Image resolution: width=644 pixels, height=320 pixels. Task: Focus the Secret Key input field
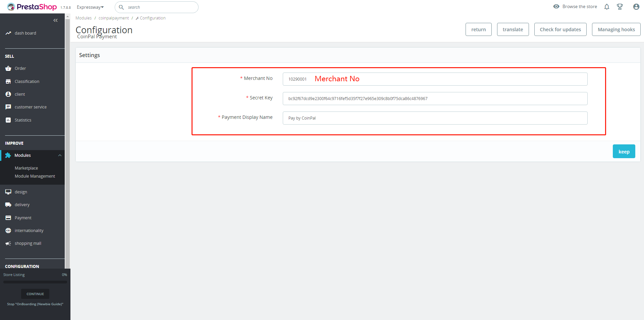[435, 99]
